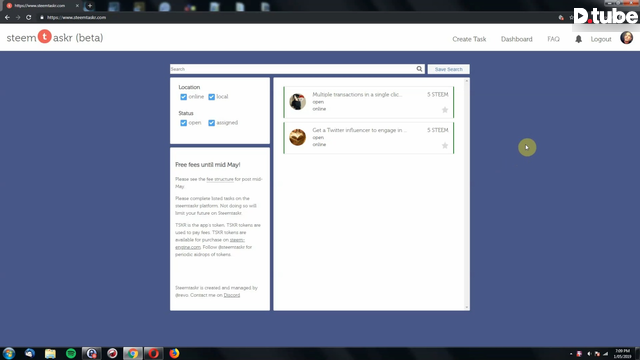
Task: Toggle the assigned status checkbox
Action: [x=211, y=123]
